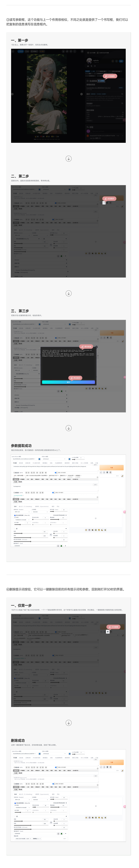
Task: Toggle positive prompt toolbar checkbox in 参数提取成功 screenshot
Action: pos(55,473)
